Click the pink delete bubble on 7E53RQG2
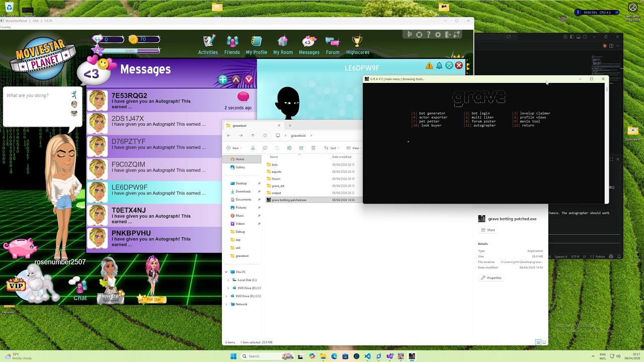Viewport: 644px width, 362px height. click(243, 96)
